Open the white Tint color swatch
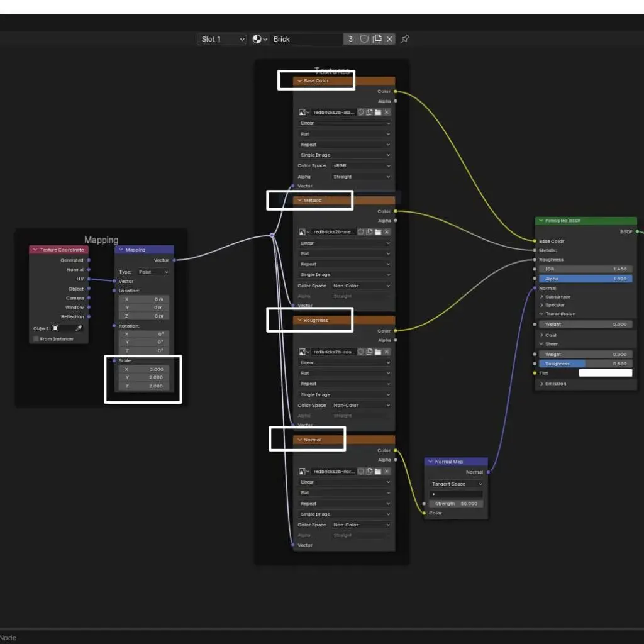This screenshot has width=644, height=644. [606, 373]
